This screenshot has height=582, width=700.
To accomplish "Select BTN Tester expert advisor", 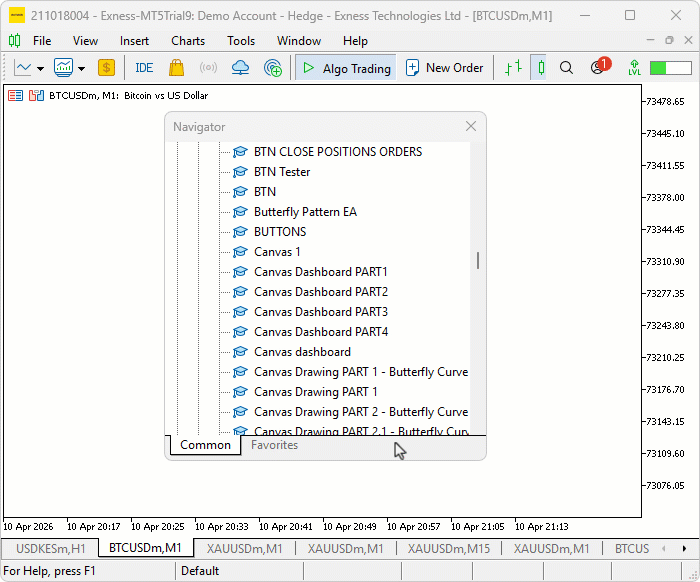I will (x=282, y=172).
